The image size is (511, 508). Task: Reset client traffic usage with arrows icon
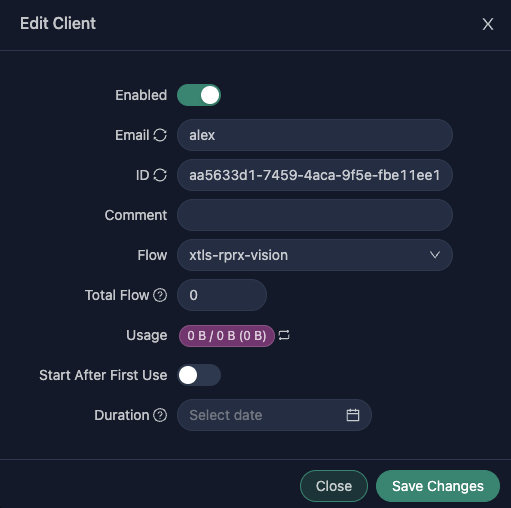point(284,335)
